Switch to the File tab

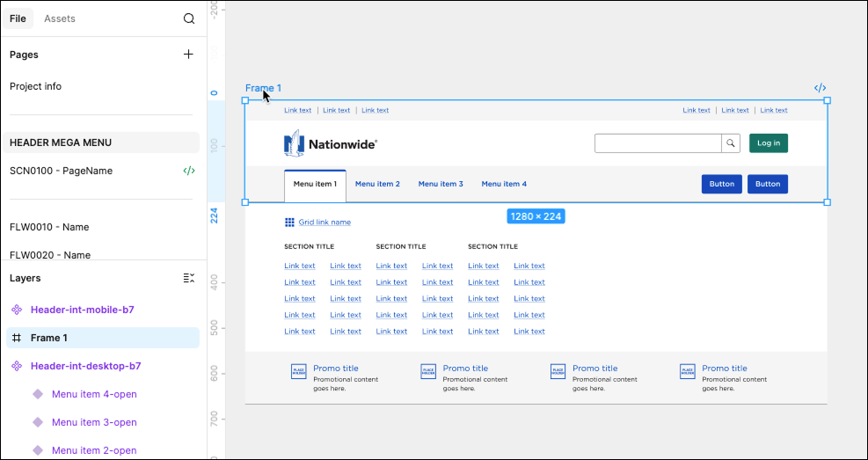click(x=18, y=18)
